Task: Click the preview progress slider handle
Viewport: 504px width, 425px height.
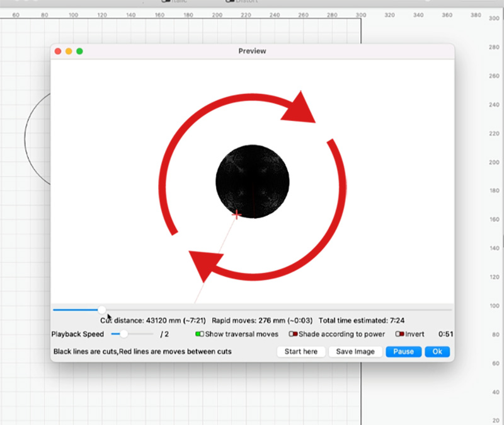Action: click(x=102, y=310)
